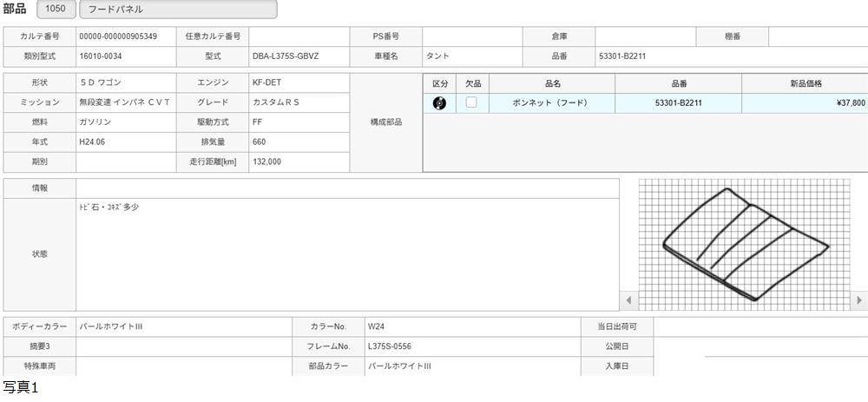Image resolution: width=868 pixels, height=402 pixels.
Task: Click the left scroll arrow below the diagram
Action: pos(628,300)
